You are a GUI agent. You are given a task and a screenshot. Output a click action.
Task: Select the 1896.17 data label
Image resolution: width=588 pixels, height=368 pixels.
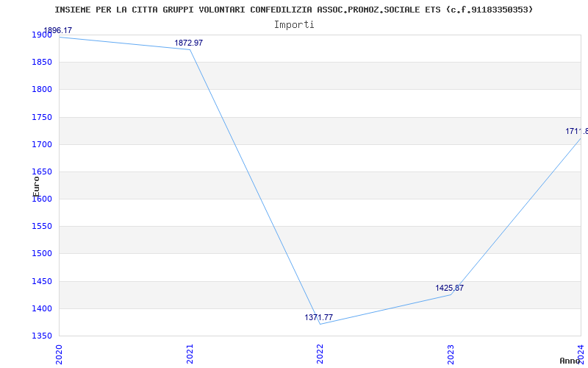click(x=58, y=30)
